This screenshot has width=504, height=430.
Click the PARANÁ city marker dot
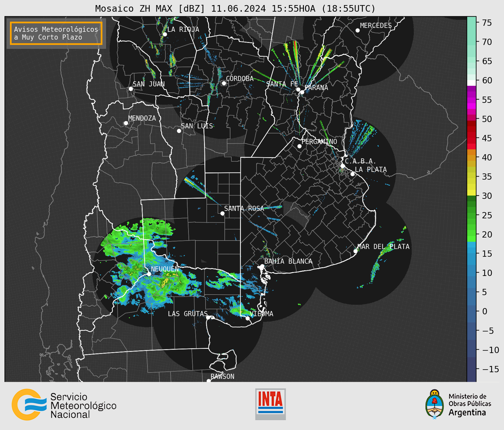tap(302, 92)
